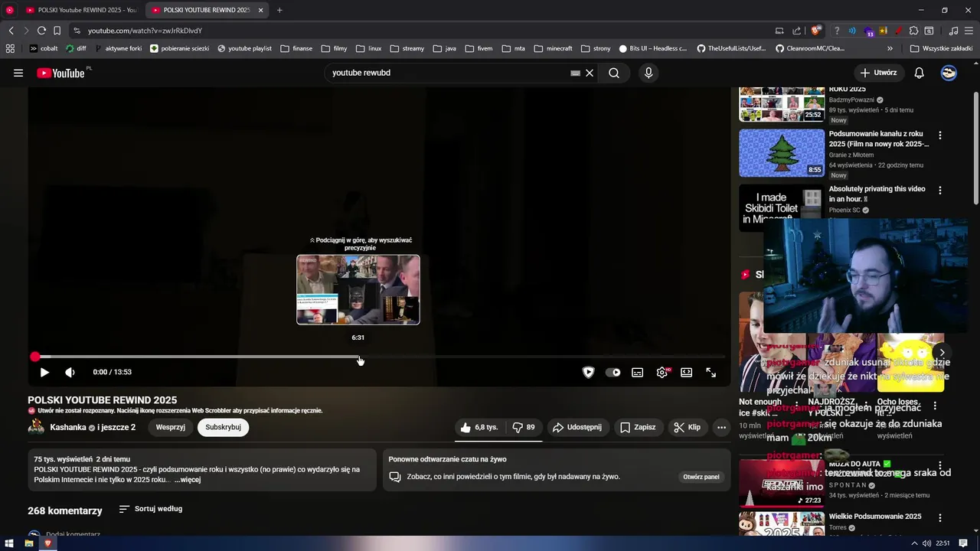
Task: Open the streamy bookmark folder
Action: [x=407, y=48]
